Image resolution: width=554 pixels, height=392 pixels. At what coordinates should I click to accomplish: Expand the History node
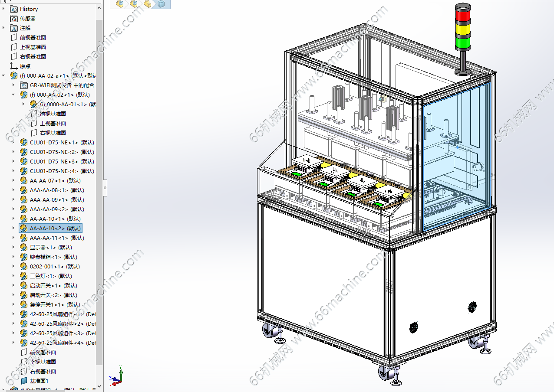coord(4,9)
